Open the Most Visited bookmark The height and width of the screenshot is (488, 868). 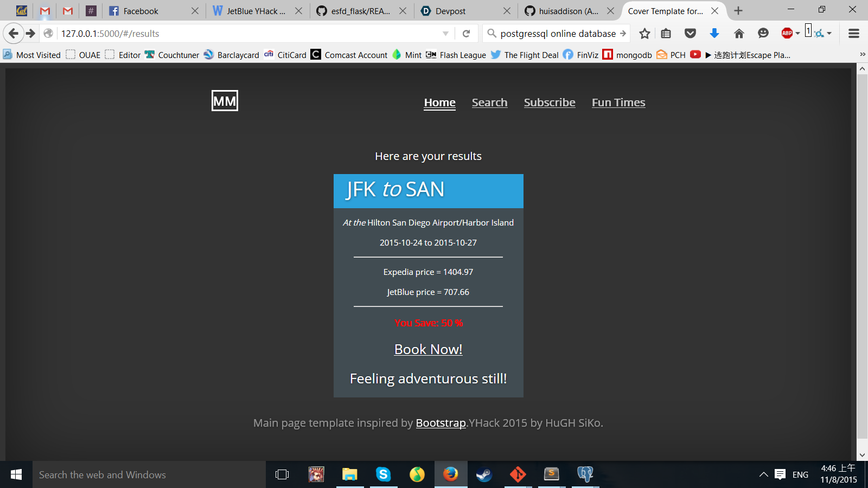click(32, 55)
